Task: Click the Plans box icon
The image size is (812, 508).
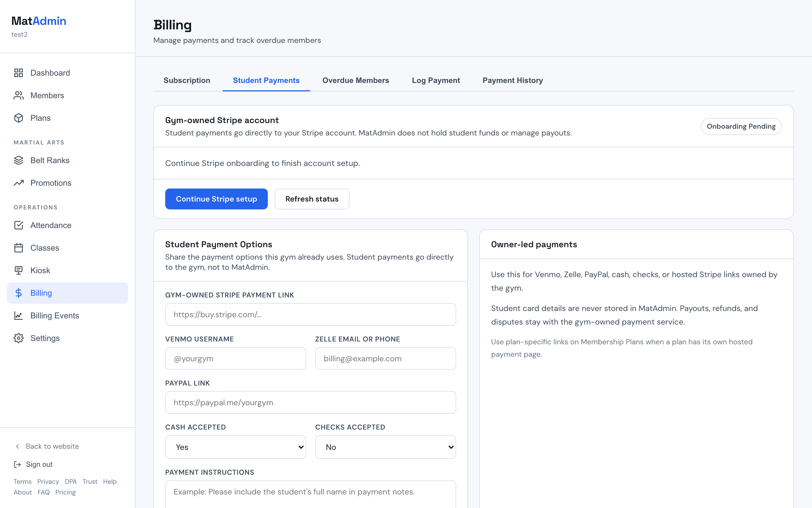Action: 18,118
